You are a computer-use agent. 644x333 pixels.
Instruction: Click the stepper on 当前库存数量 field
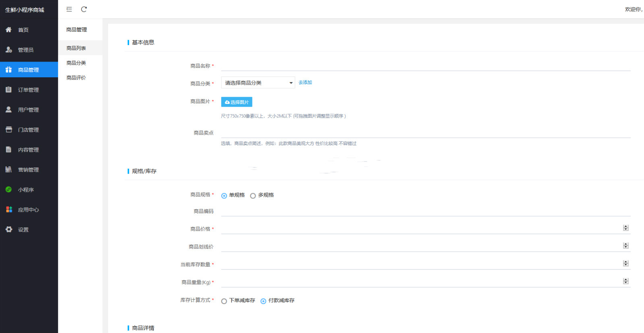625,263
